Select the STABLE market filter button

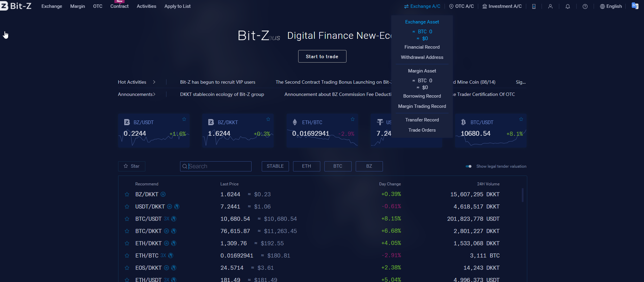(275, 166)
